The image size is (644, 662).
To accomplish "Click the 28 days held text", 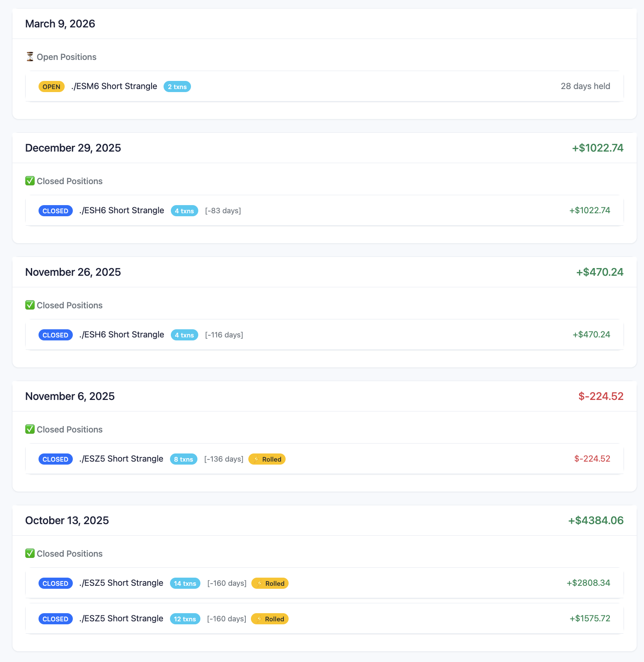I will [585, 86].
